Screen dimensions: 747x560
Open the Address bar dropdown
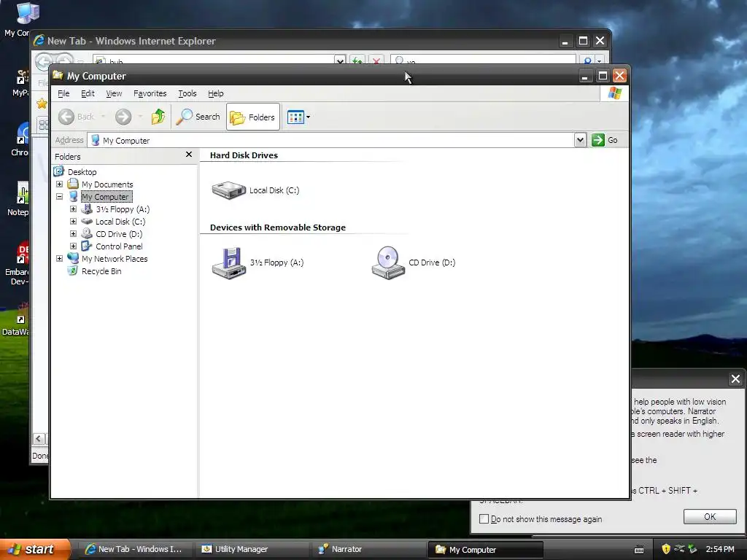click(580, 140)
